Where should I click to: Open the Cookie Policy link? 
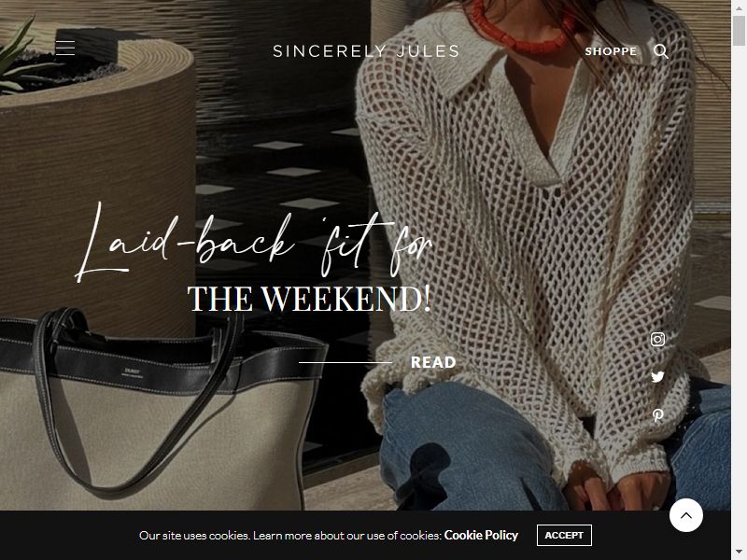click(481, 535)
